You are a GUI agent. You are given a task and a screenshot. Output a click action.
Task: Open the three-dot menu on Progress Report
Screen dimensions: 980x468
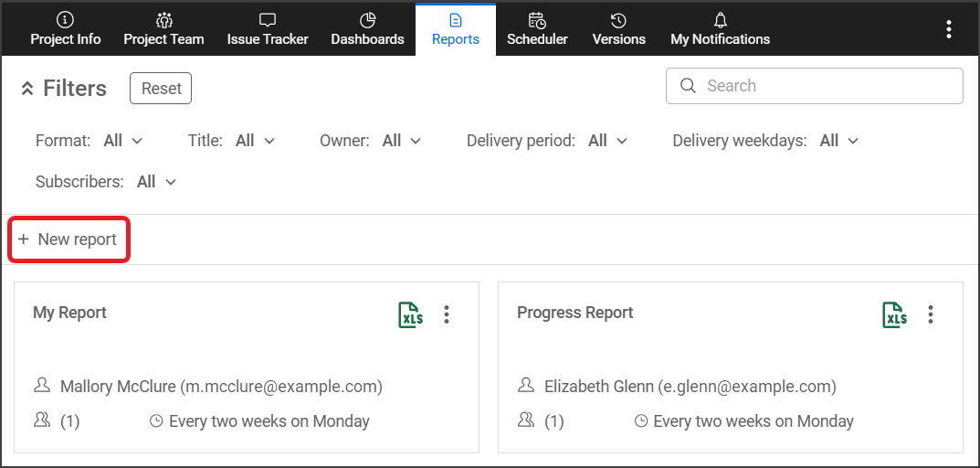click(x=931, y=314)
